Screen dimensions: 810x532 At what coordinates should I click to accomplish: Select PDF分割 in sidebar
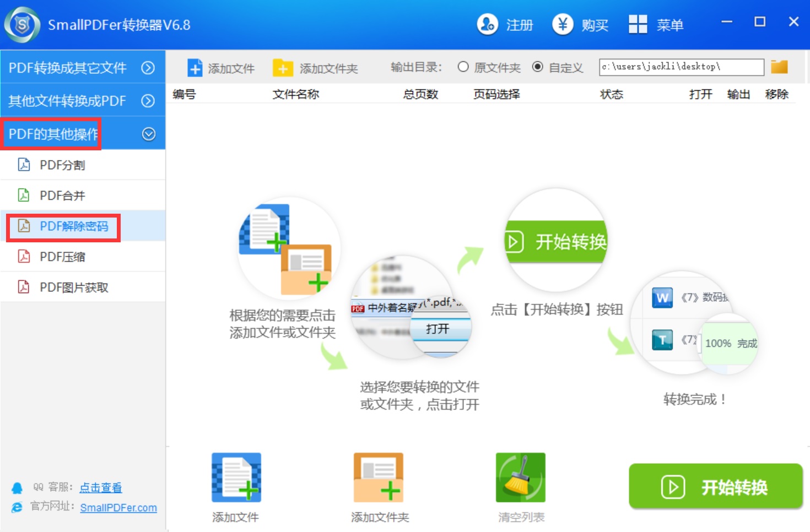pyautogui.click(x=83, y=165)
